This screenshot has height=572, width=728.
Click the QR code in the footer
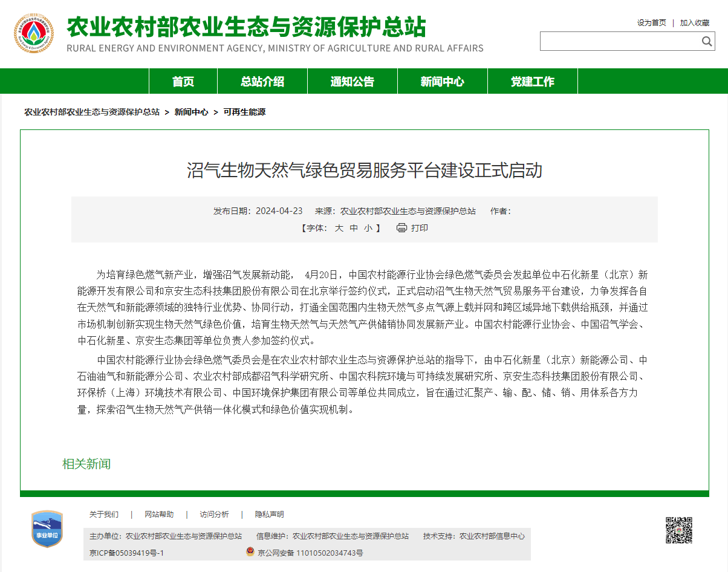tap(678, 530)
